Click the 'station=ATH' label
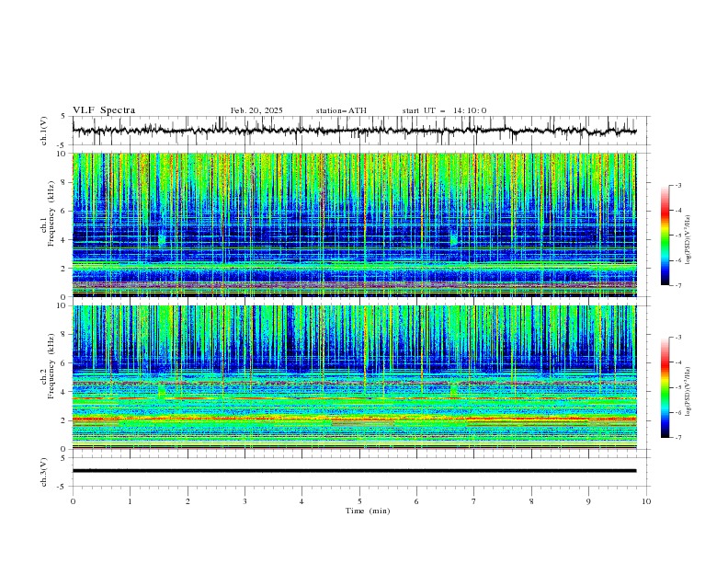Image resolution: width=728 pixels, height=563 pixels. [341, 110]
